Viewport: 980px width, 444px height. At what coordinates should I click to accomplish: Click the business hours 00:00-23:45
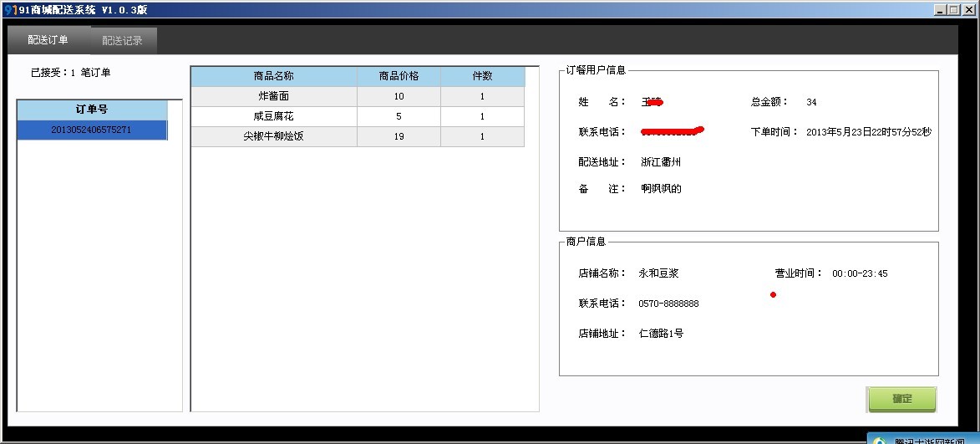click(860, 274)
